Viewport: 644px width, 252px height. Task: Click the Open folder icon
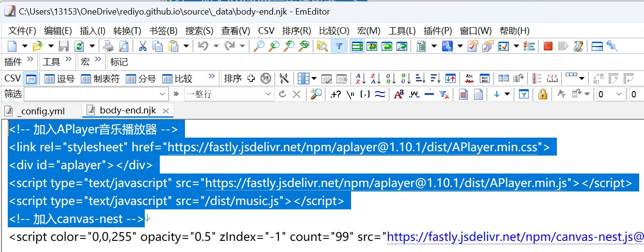(37, 46)
